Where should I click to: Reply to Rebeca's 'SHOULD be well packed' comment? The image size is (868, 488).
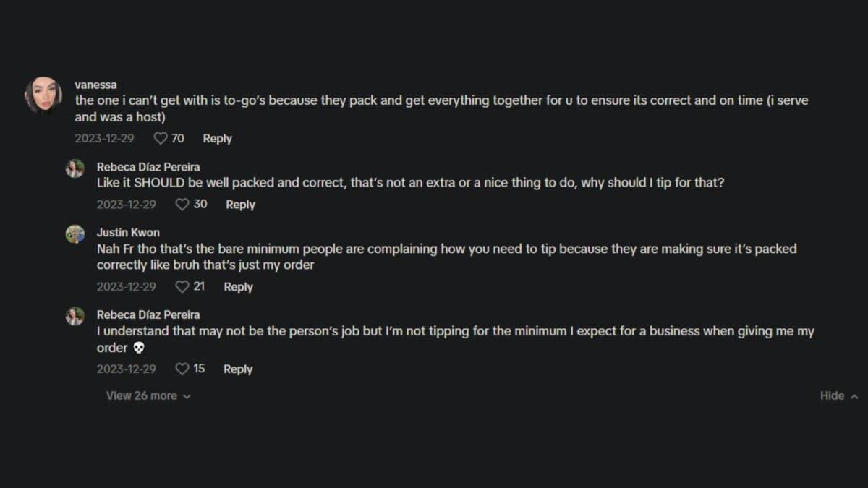(240, 205)
